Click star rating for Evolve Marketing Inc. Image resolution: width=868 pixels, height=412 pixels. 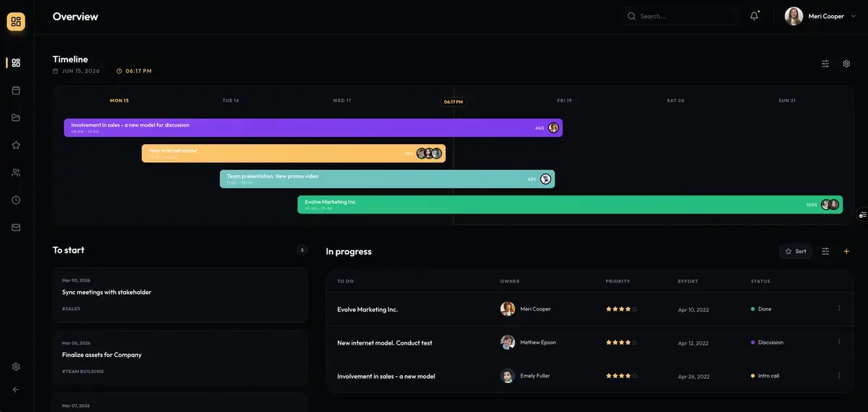[x=621, y=309]
